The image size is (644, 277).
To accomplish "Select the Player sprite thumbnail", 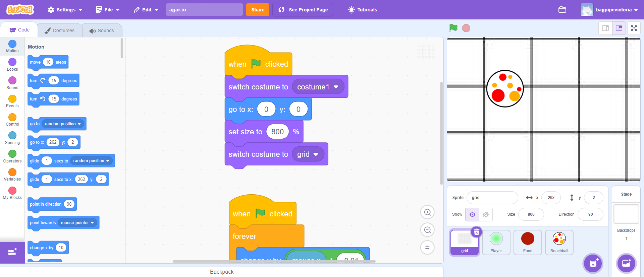I will 496,243.
